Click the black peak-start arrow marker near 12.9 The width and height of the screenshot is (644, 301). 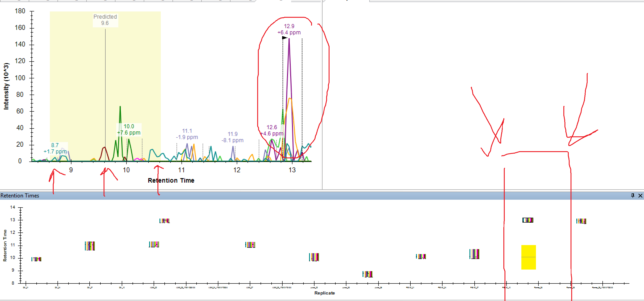tap(285, 38)
